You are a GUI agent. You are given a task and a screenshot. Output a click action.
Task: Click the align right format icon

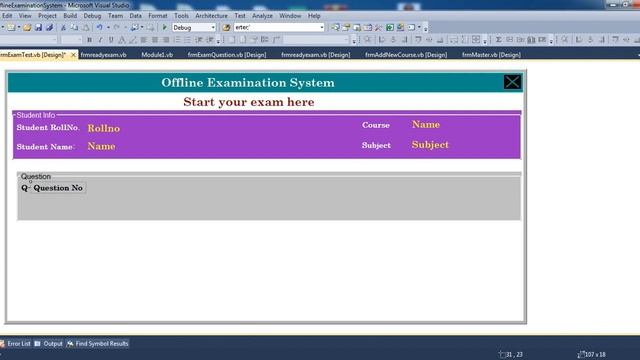coord(166,40)
